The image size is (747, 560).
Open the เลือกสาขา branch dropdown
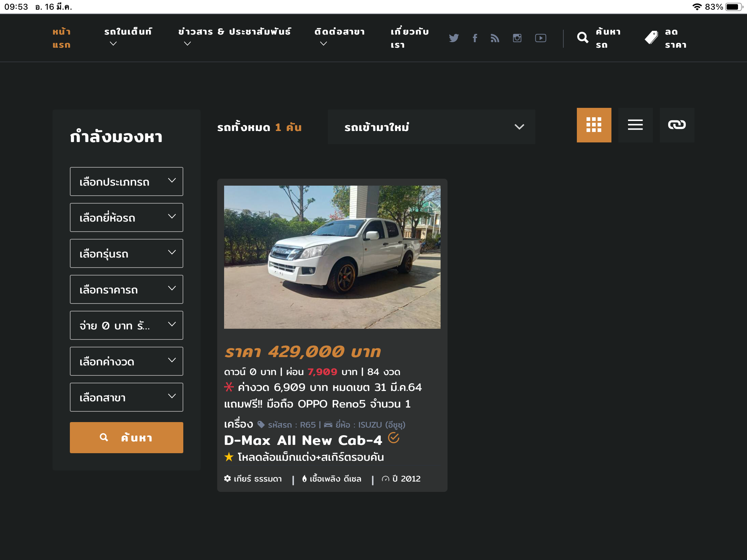pyautogui.click(x=127, y=397)
